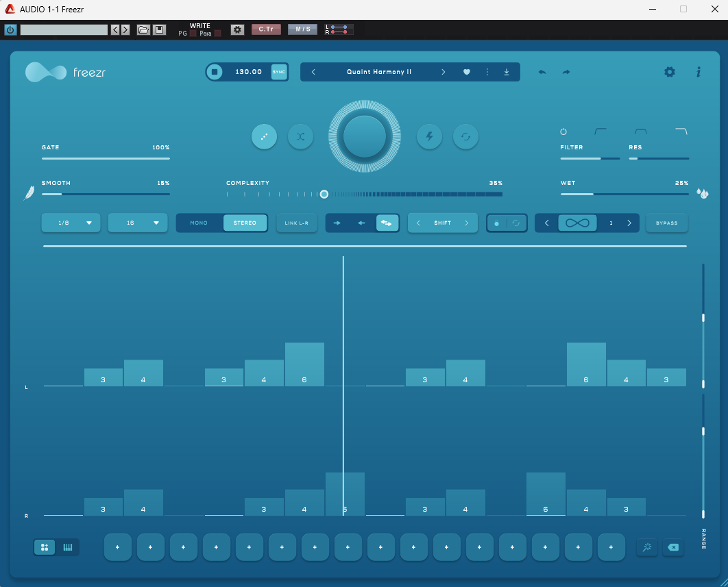Decrease loop count with left chevron
Viewport: 728px width, 587px height.
pos(546,223)
